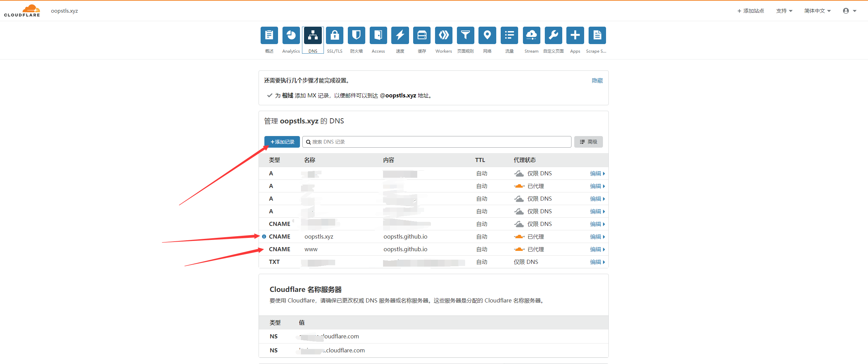868x364 pixels.
Task: Click the 自动 TTL value in the TXT row
Action: tap(482, 262)
